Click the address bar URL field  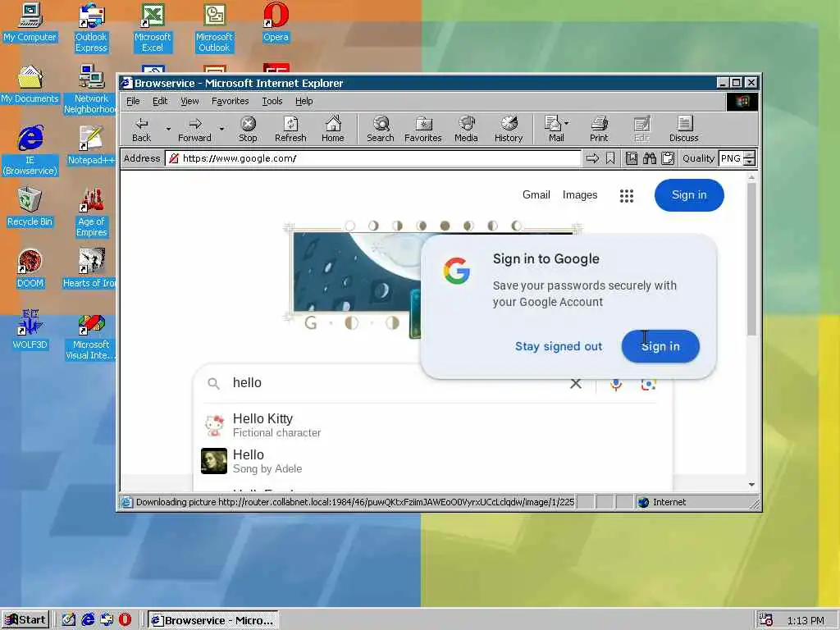[x=373, y=158]
